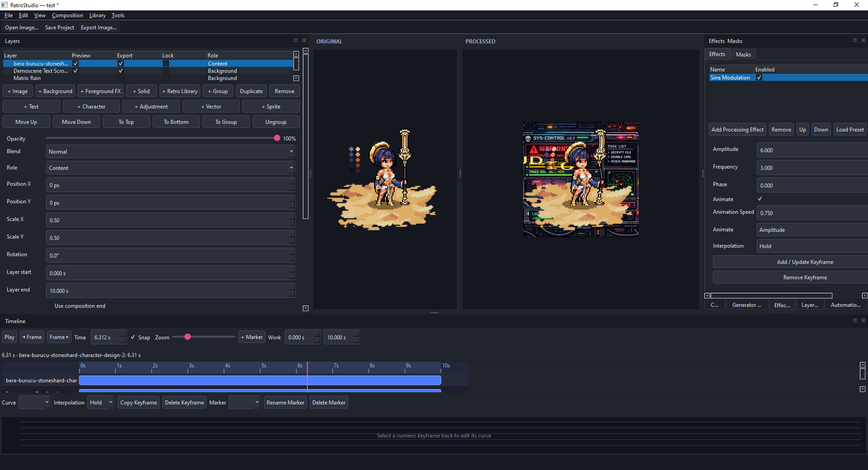Toggle Preview for bera-burucu-stonesh layer

point(75,64)
